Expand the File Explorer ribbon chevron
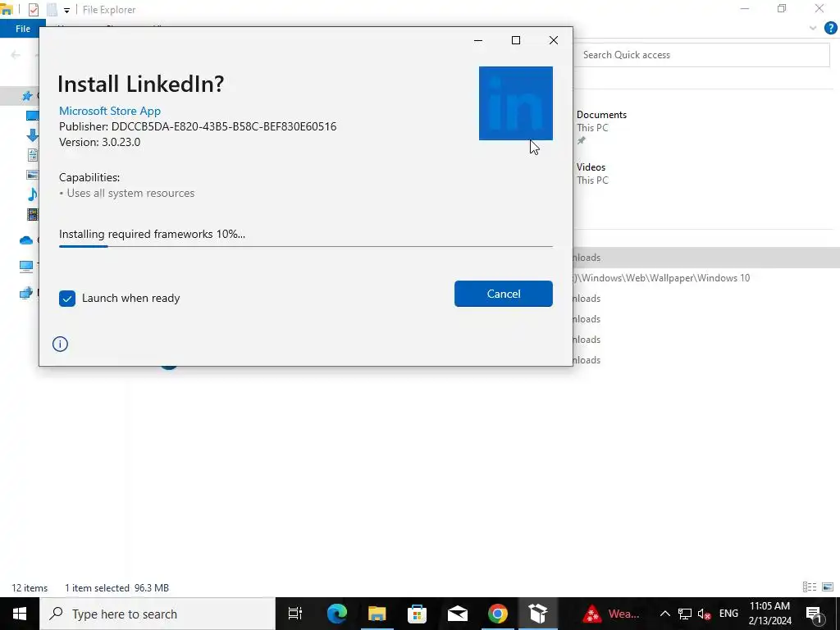The height and width of the screenshot is (630, 840). (813, 29)
